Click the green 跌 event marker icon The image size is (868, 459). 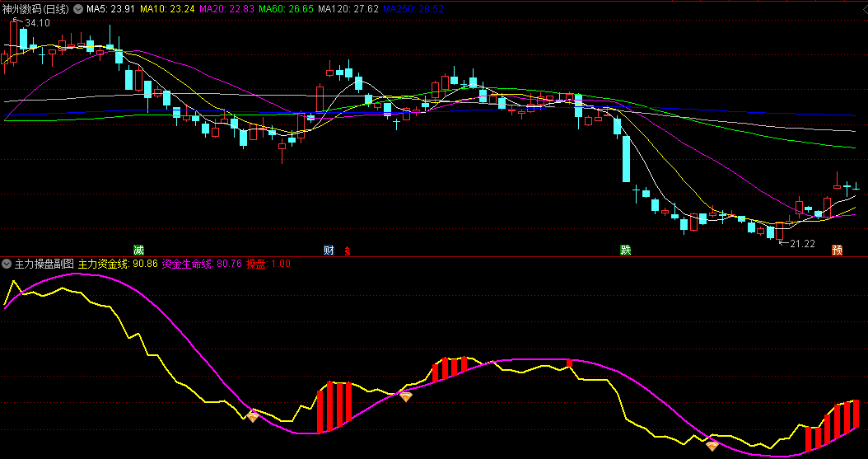(626, 250)
